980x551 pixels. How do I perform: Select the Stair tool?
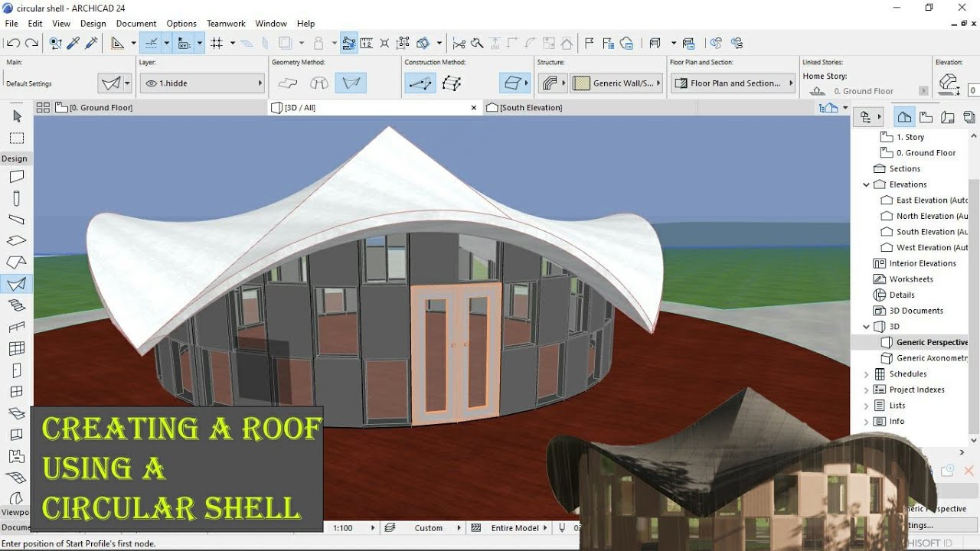tap(17, 305)
